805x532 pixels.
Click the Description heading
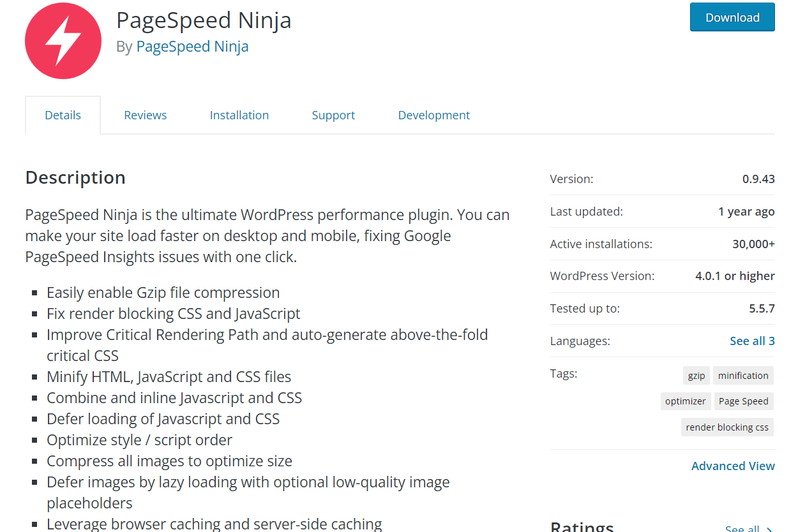[75, 177]
